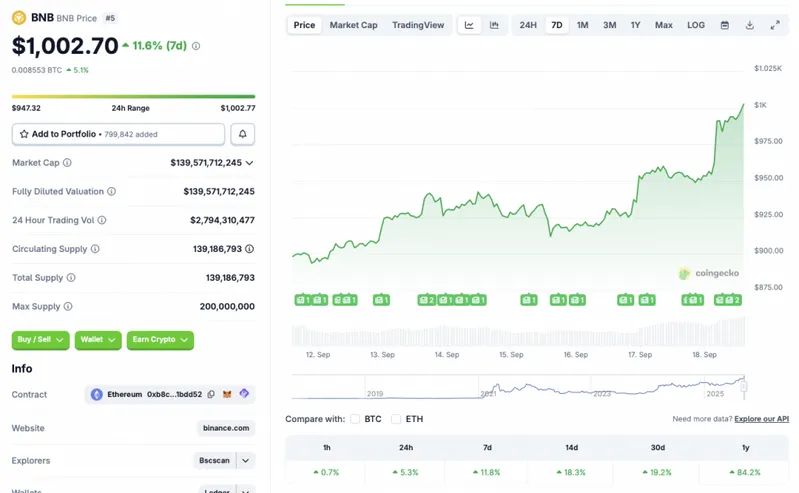The width and height of the screenshot is (799, 493).
Task: Click the 0.7% value under 1h
Action: tap(326, 472)
